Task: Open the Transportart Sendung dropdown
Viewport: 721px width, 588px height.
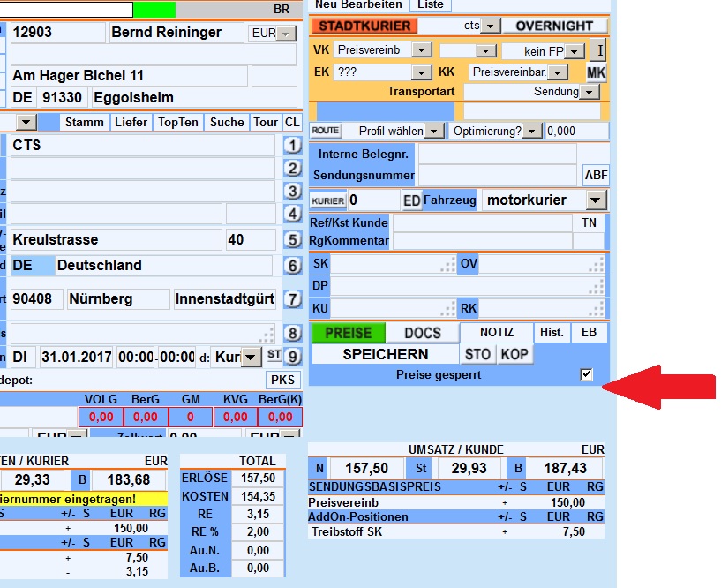Action: [590, 92]
